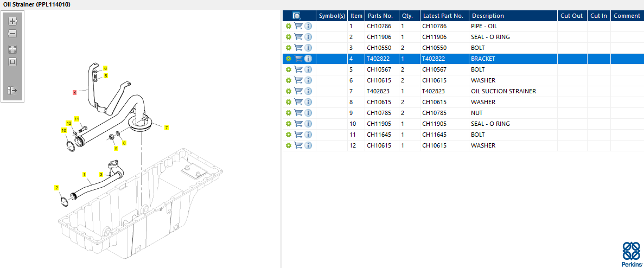Click the single square fit-to-window icon
The image size is (644, 268).
(x=12, y=62)
